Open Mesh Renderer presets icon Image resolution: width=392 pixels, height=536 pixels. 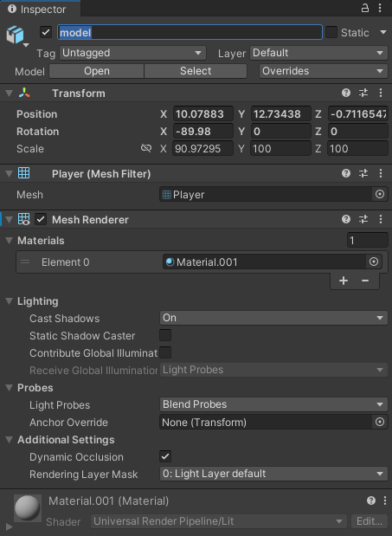pyautogui.click(x=363, y=219)
